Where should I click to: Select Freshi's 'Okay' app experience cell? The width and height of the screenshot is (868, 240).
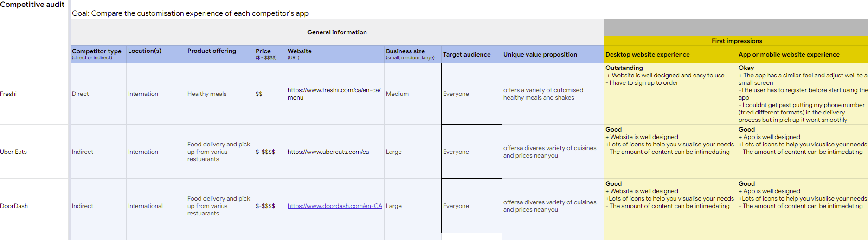pyautogui.click(x=803, y=94)
